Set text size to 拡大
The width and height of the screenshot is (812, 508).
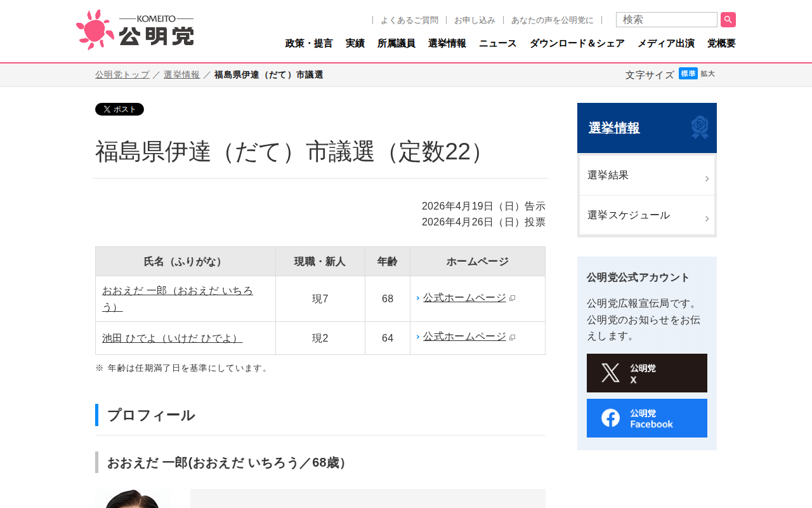coord(707,74)
